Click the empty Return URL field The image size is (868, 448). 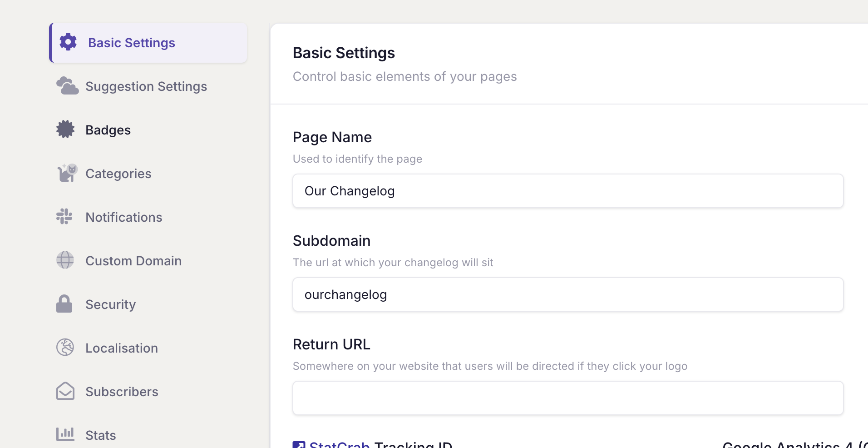(x=567, y=398)
